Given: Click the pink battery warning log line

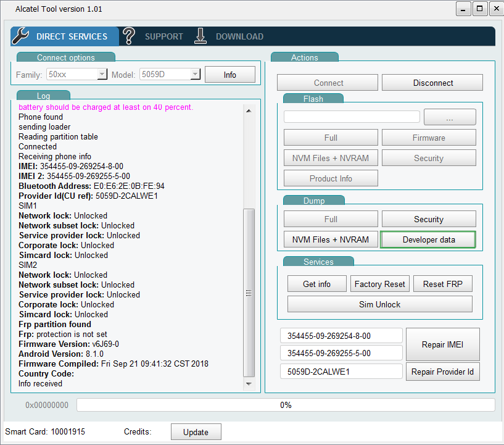Looking at the screenshot, I should point(105,107).
